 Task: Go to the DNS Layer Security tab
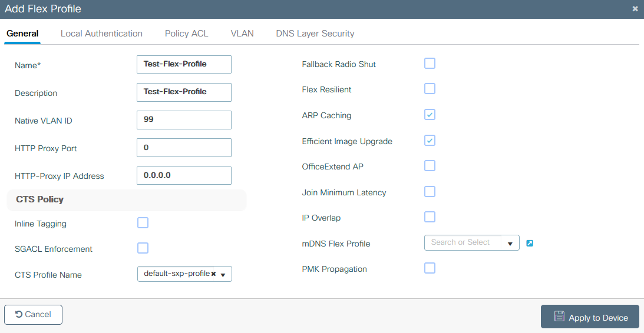315,34
